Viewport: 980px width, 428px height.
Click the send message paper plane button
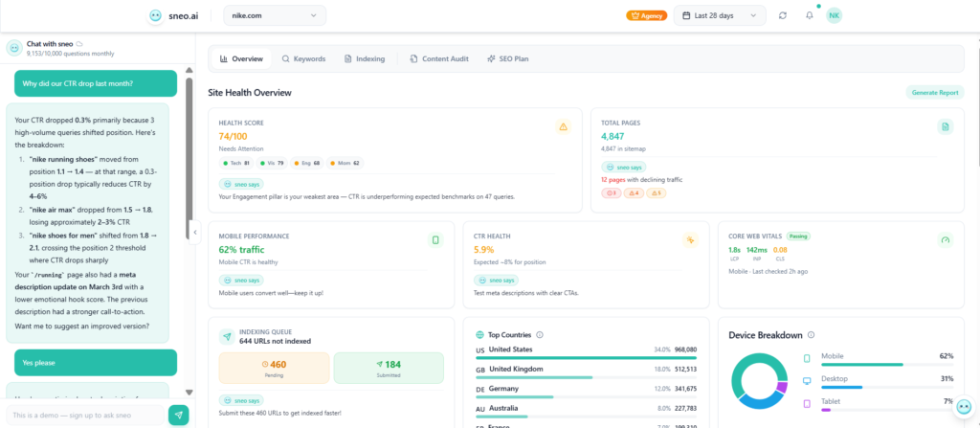178,414
